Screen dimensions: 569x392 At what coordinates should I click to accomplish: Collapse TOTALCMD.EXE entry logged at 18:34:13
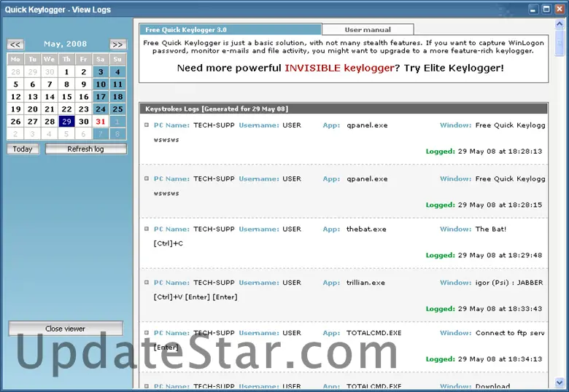coord(147,332)
